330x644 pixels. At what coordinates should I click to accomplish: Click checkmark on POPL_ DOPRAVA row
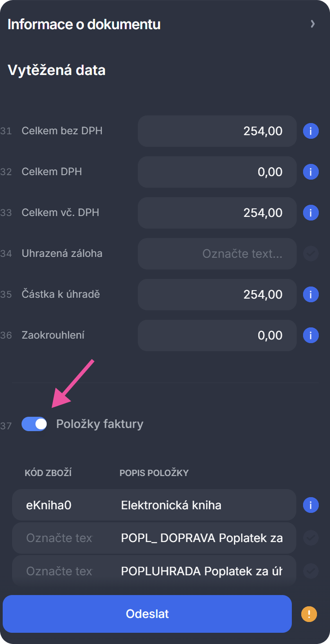[311, 538]
